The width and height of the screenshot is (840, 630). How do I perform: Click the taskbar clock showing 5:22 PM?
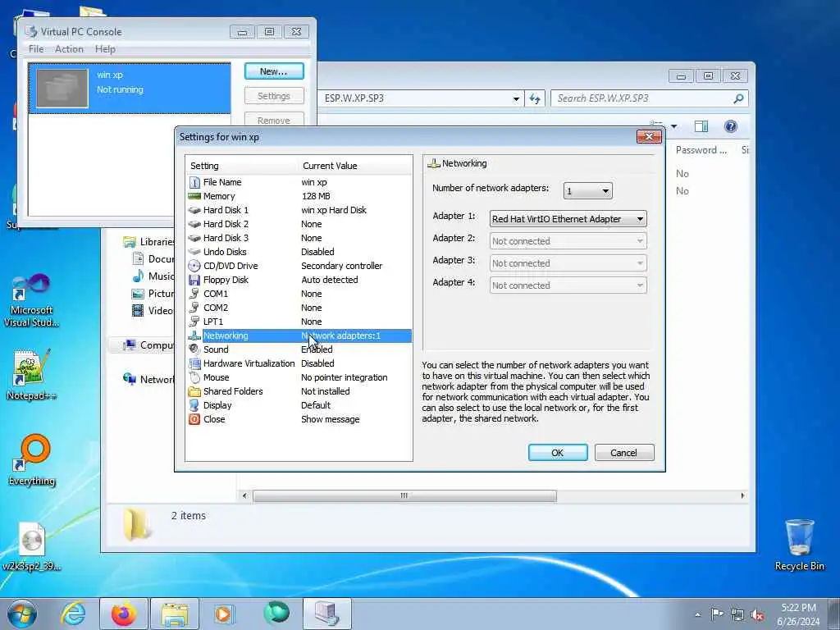798,614
